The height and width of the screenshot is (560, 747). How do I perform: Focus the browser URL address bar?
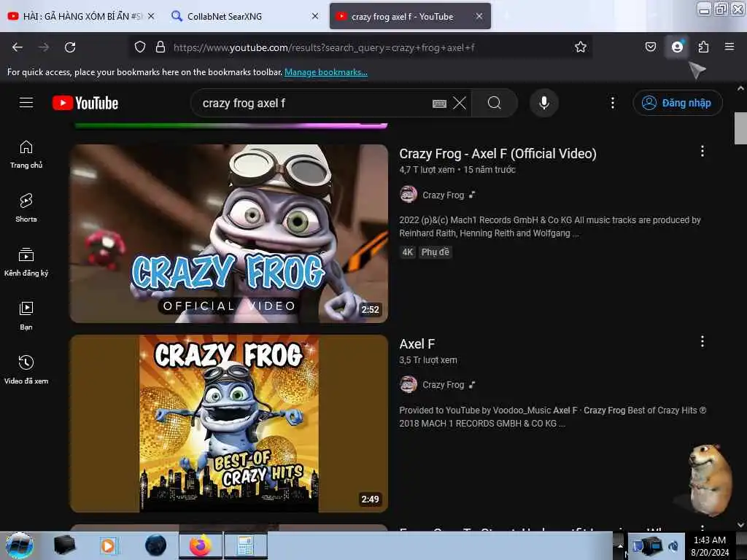point(362,47)
